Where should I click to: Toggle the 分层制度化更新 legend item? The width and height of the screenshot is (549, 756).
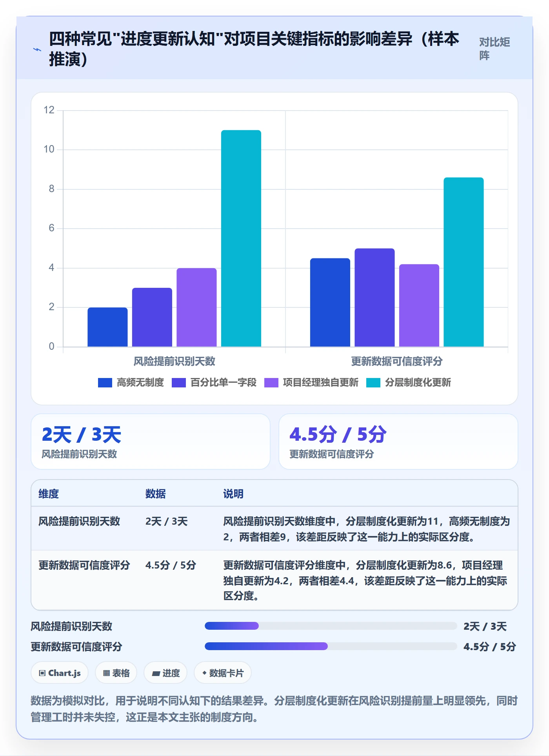(x=409, y=383)
